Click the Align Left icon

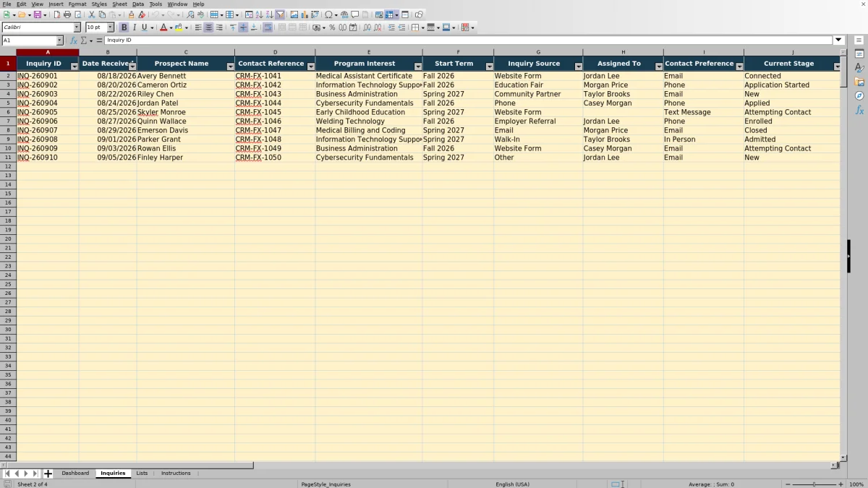[x=197, y=27]
